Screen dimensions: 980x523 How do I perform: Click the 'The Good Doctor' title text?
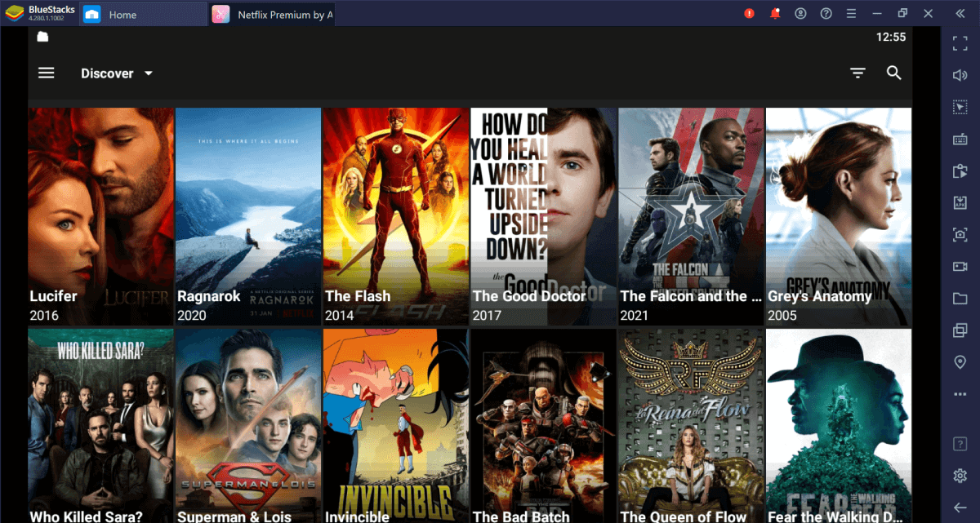[529, 296]
